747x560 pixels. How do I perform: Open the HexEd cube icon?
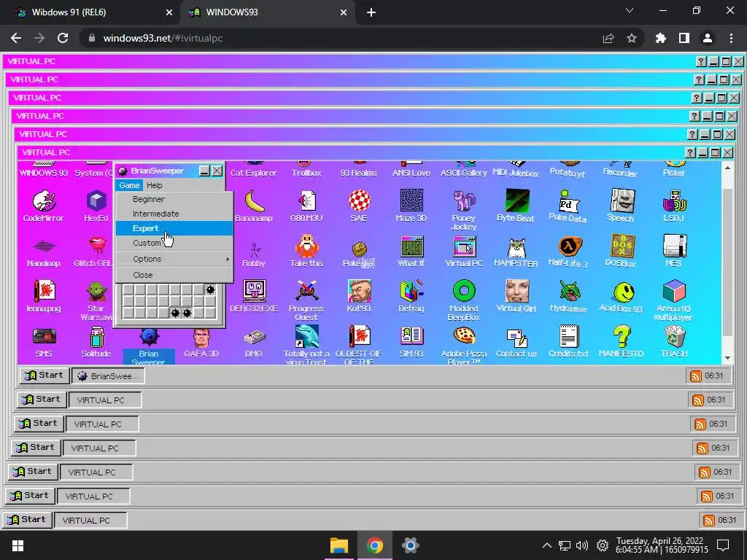pyautogui.click(x=96, y=205)
